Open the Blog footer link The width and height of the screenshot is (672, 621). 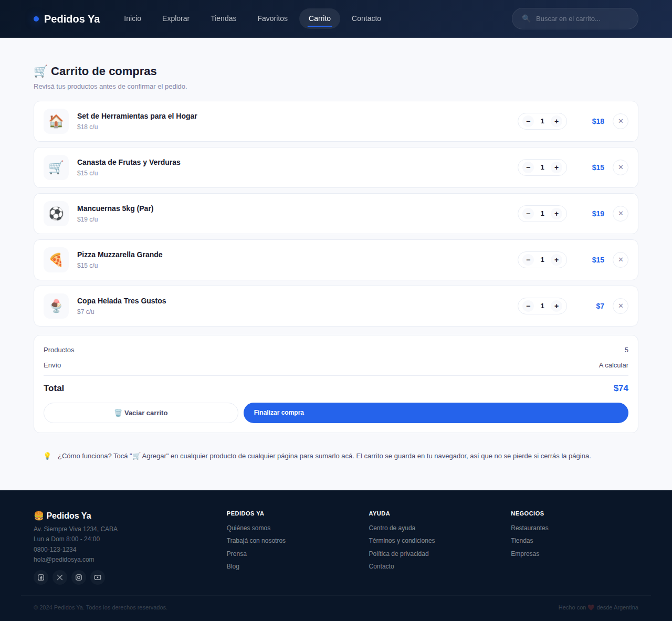[233, 566]
